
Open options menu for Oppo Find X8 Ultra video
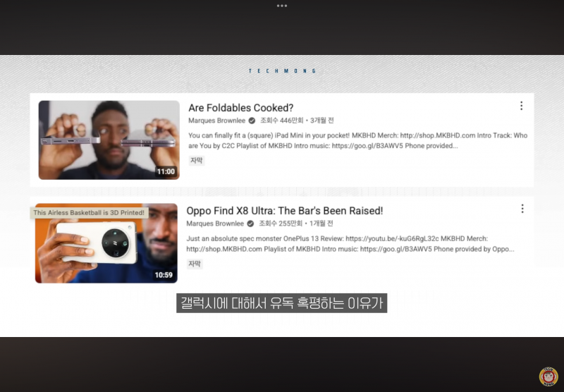click(522, 209)
